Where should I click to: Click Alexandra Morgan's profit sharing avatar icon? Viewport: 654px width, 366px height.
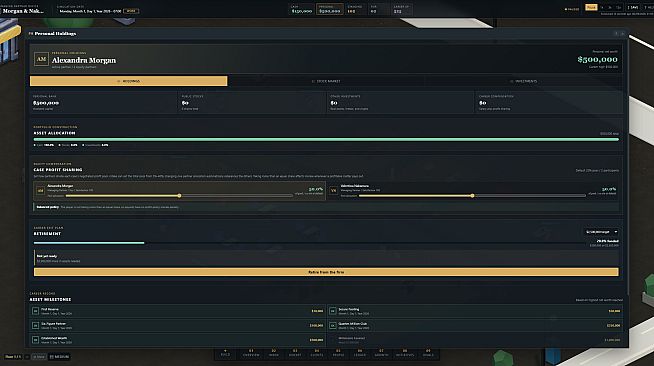40,191
